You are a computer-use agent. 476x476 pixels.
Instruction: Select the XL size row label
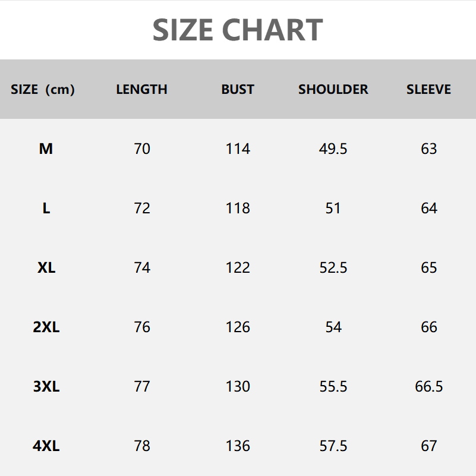click(46, 267)
